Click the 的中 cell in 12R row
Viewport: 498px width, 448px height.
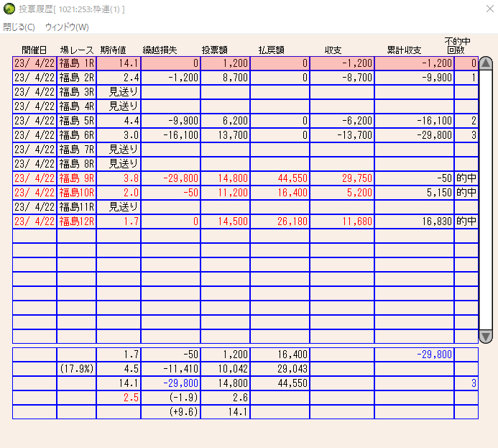pos(466,221)
